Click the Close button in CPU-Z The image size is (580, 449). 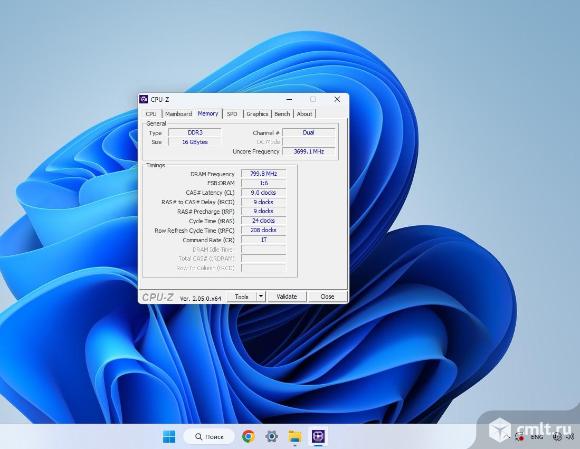327,297
